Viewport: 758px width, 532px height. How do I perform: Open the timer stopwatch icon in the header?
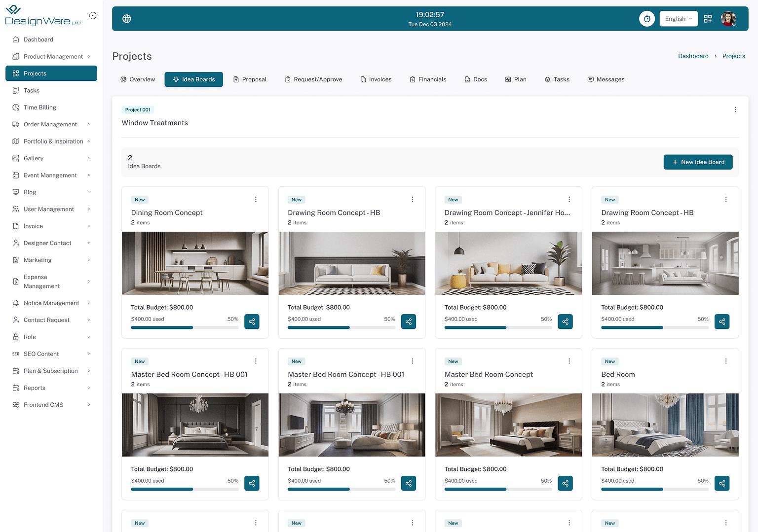(647, 19)
